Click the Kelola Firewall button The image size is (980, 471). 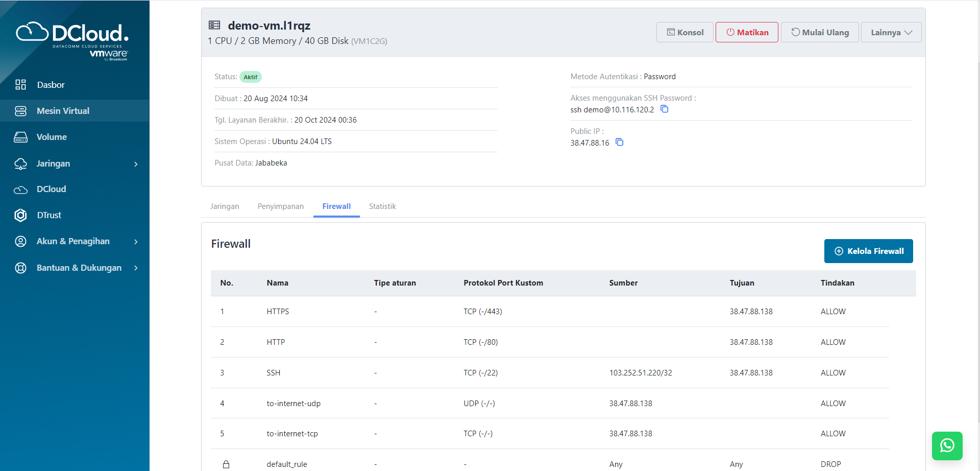pos(868,251)
